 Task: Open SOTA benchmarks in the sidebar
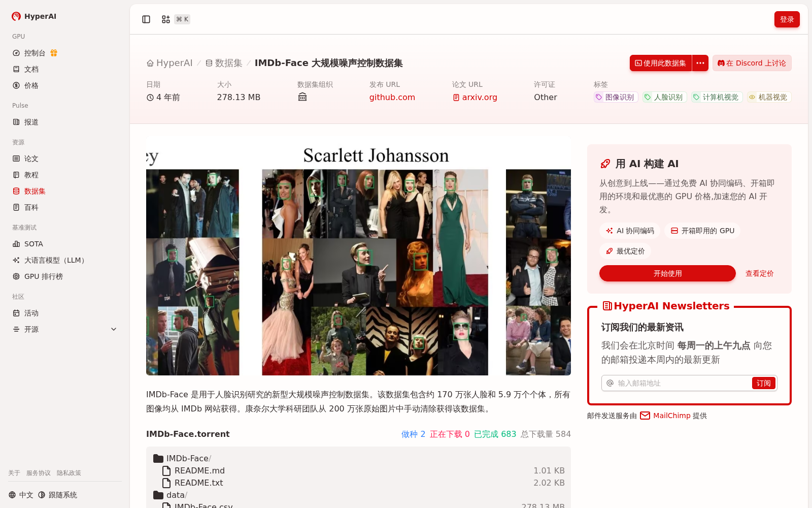65,244
